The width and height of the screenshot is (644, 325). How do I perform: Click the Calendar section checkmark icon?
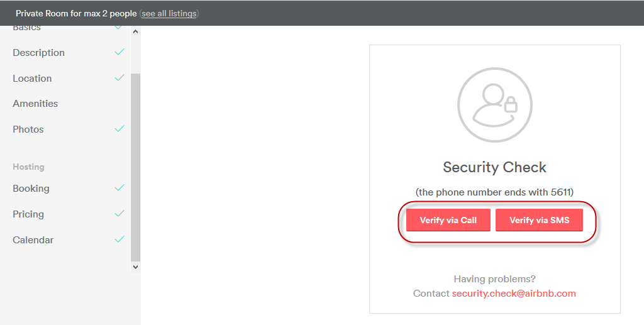(119, 240)
